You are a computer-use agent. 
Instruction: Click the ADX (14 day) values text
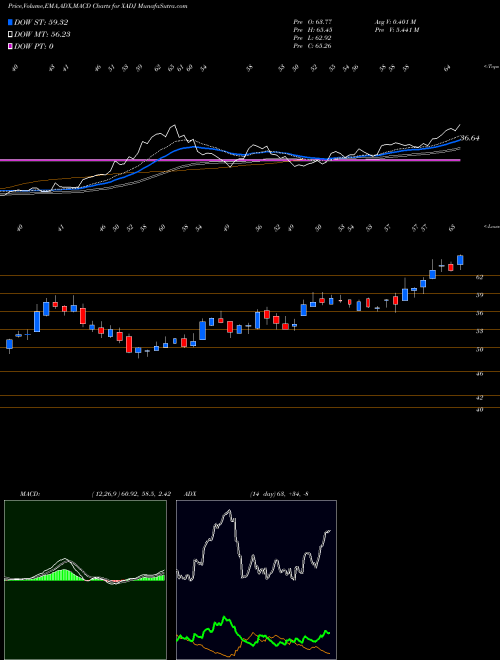[279, 494]
